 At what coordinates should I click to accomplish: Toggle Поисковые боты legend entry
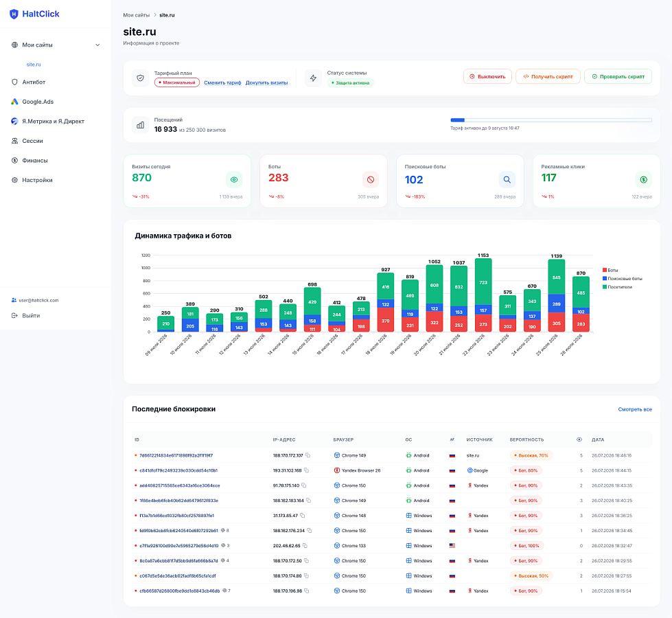pyautogui.click(x=623, y=279)
